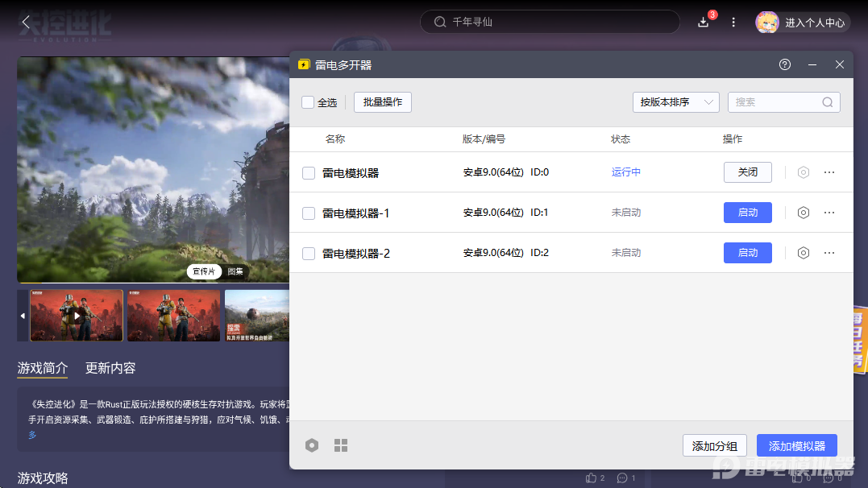Open the download manager icon
Viewport: 868px width, 488px height.
click(704, 23)
